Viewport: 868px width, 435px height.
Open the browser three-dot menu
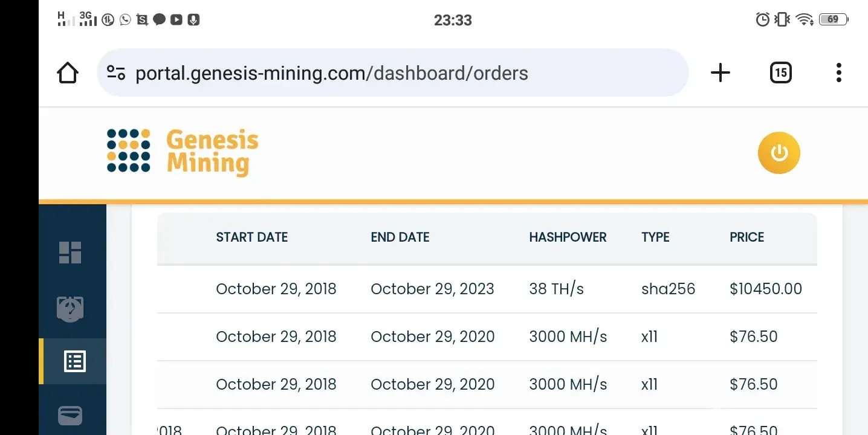point(838,73)
